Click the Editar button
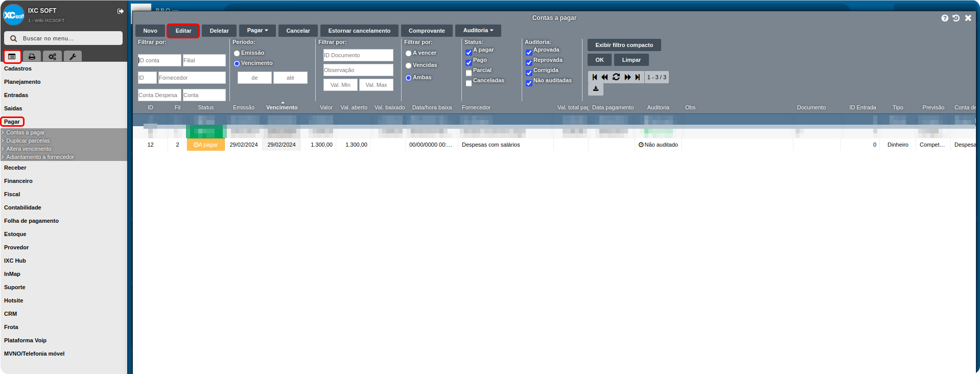Viewport: 980px width, 374px height. [183, 31]
